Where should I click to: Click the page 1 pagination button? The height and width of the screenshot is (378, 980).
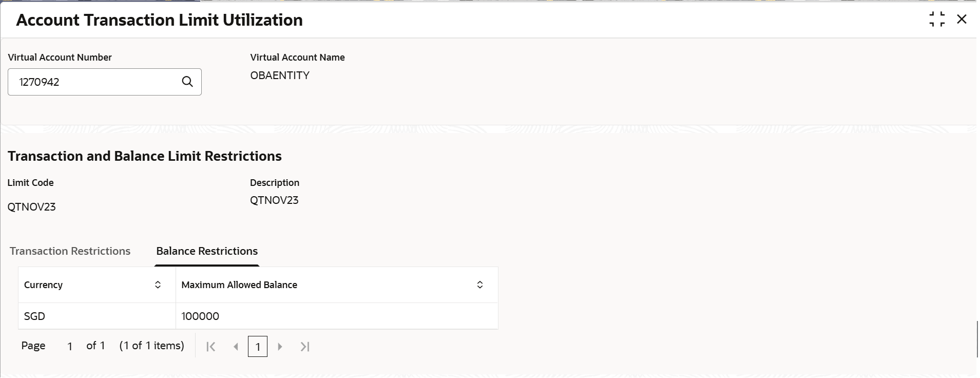(x=258, y=347)
